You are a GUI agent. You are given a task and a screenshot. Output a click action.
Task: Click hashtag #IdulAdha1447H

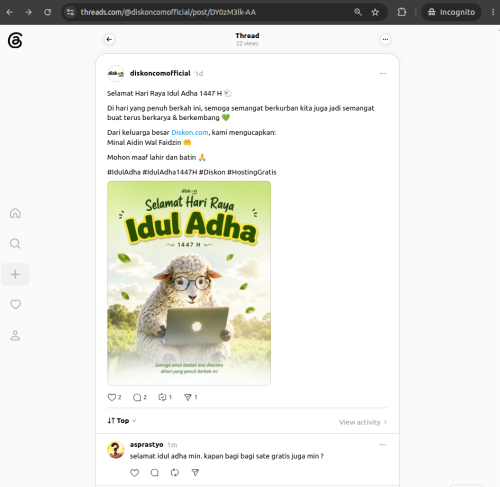(170, 172)
